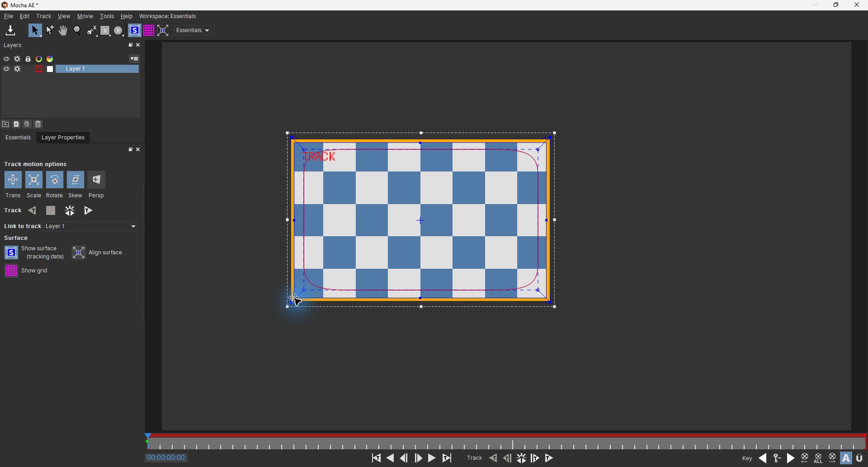868x467 pixels.
Task: Open the Essentials workspace dropdown
Action: click(193, 30)
